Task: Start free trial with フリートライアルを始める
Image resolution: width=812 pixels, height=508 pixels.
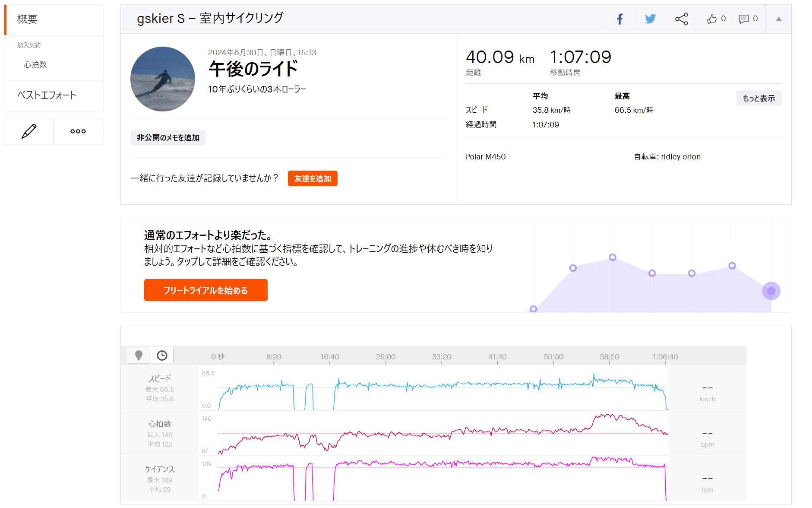Action: (205, 290)
